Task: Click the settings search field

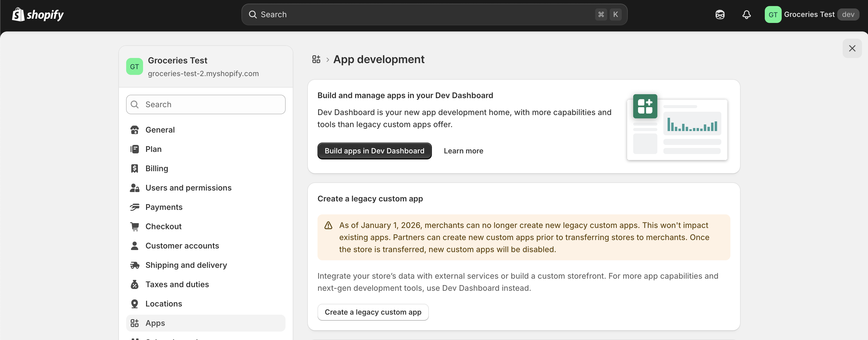Action: (x=205, y=104)
